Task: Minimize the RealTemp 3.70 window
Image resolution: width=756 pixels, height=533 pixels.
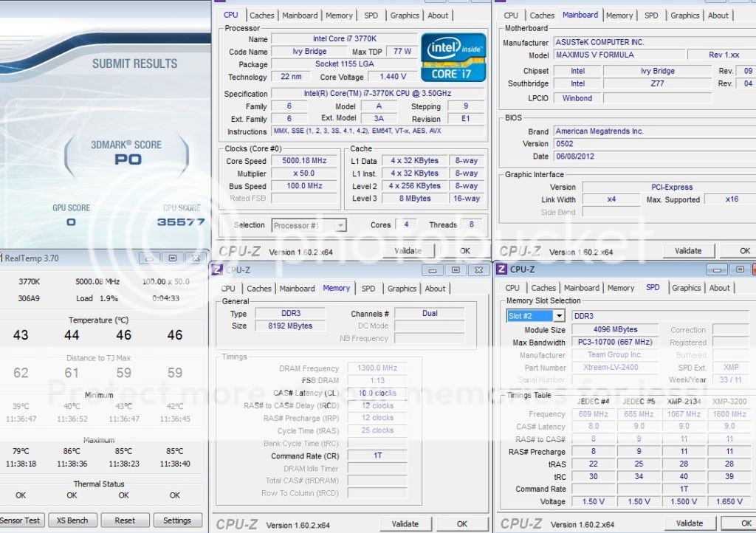Action: click(149, 259)
